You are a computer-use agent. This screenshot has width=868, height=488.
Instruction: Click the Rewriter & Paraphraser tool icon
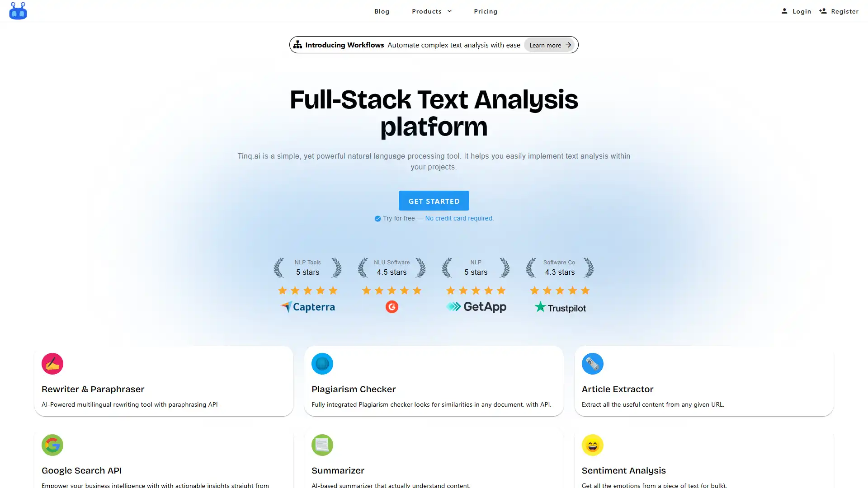coord(52,363)
